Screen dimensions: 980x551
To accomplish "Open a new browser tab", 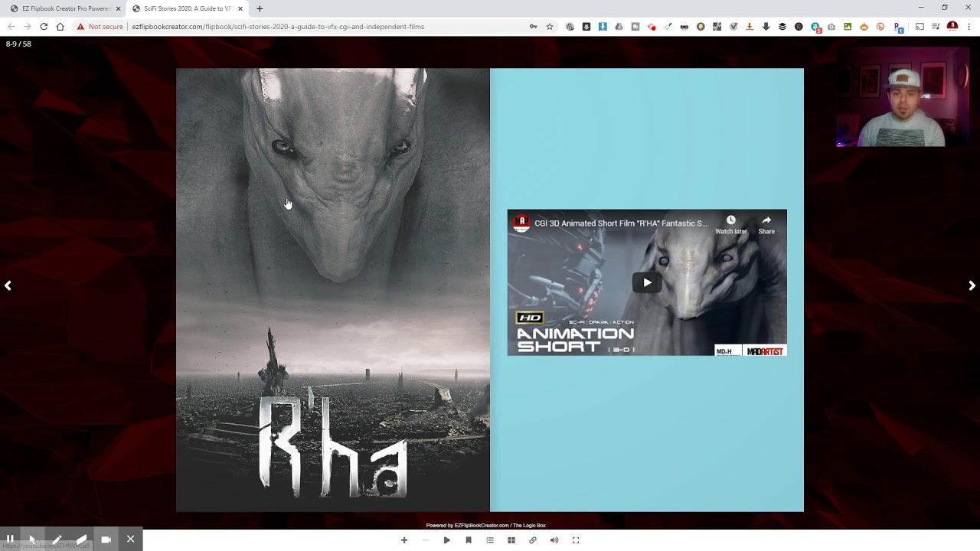I will [x=260, y=8].
